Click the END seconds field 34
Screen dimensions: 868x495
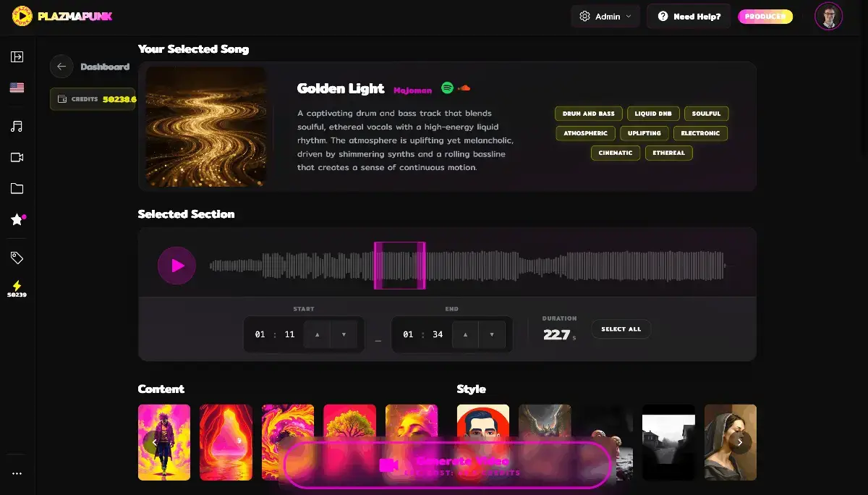[438, 334]
